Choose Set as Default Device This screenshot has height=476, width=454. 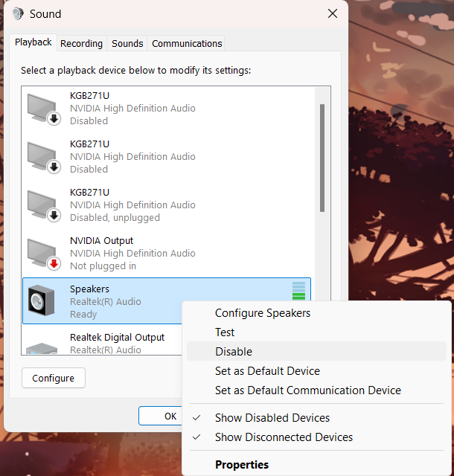(x=316, y=370)
